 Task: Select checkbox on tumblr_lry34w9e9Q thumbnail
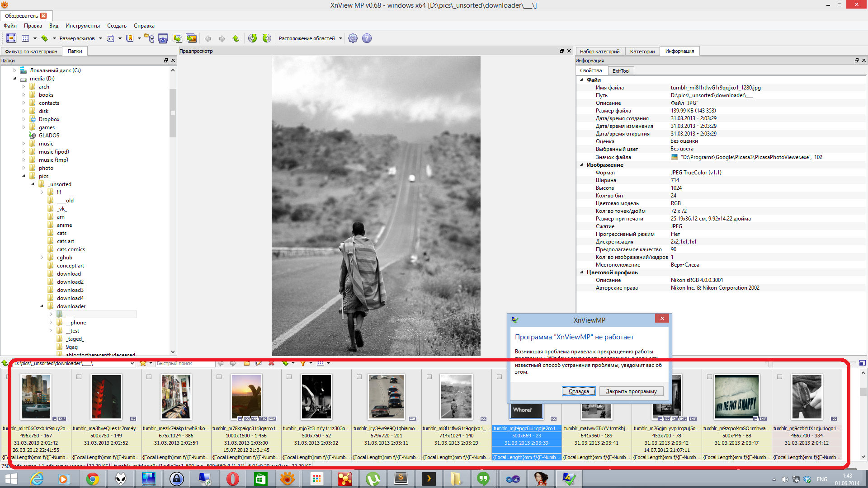tap(359, 376)
